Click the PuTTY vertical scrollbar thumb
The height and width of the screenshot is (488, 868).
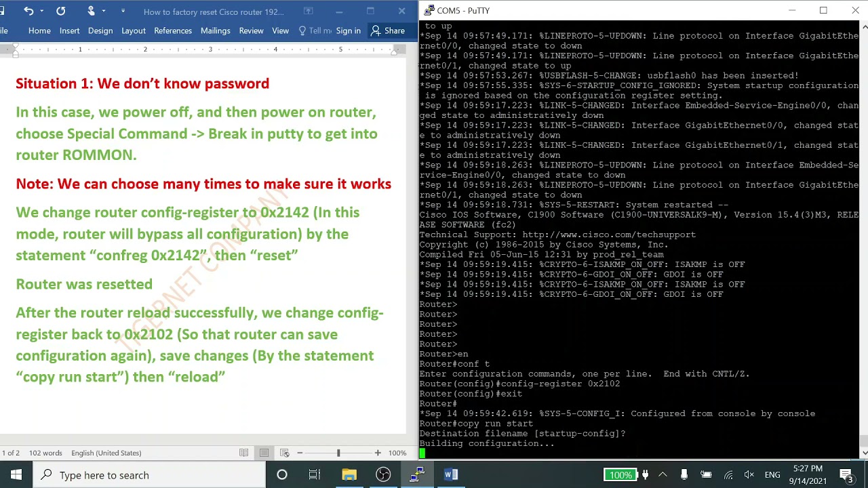click(865, 440)
